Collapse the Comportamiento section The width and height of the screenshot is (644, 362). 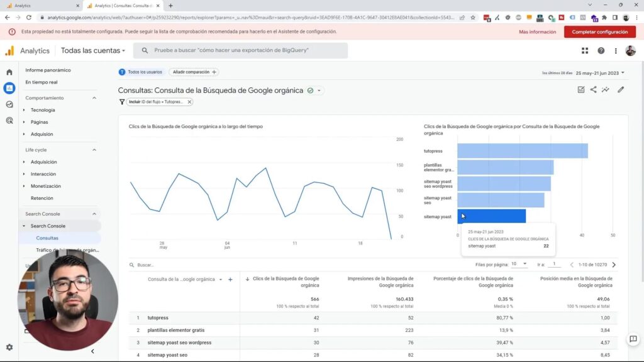pos(94,98)
